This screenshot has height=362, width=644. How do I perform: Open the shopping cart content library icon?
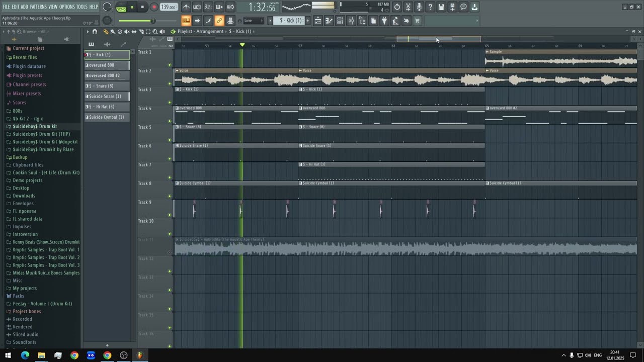click(x=417, y=21)
